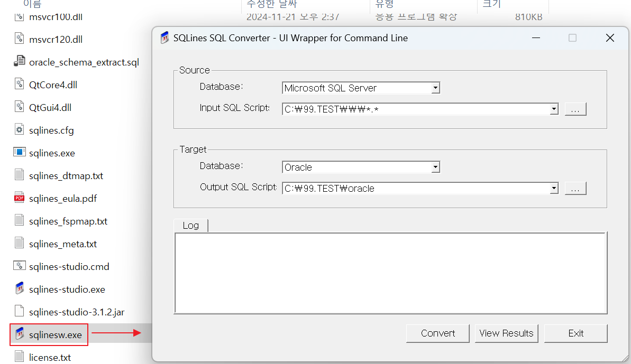Click the QtGui4.dll file icon

[20, 107]
